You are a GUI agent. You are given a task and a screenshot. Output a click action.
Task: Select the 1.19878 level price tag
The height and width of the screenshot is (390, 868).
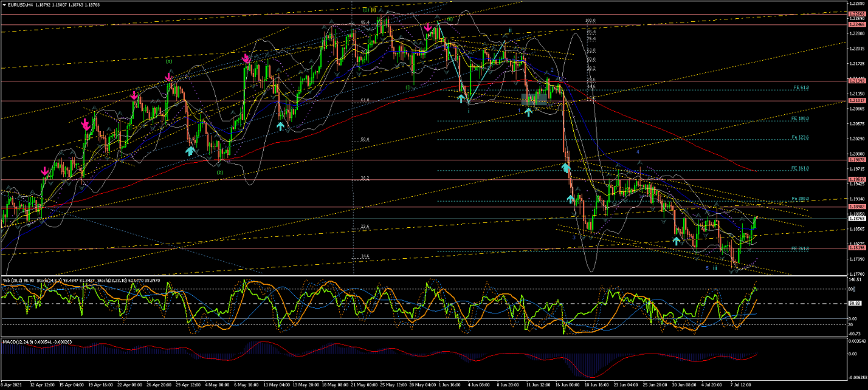[856, 160]
